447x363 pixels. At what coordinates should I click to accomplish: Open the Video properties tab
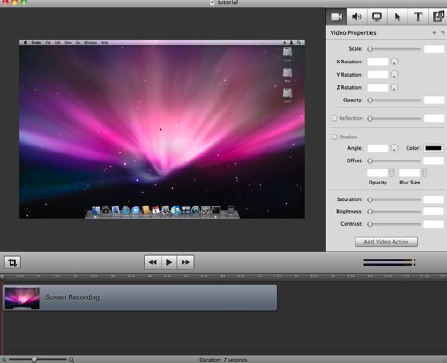point(336,16)
